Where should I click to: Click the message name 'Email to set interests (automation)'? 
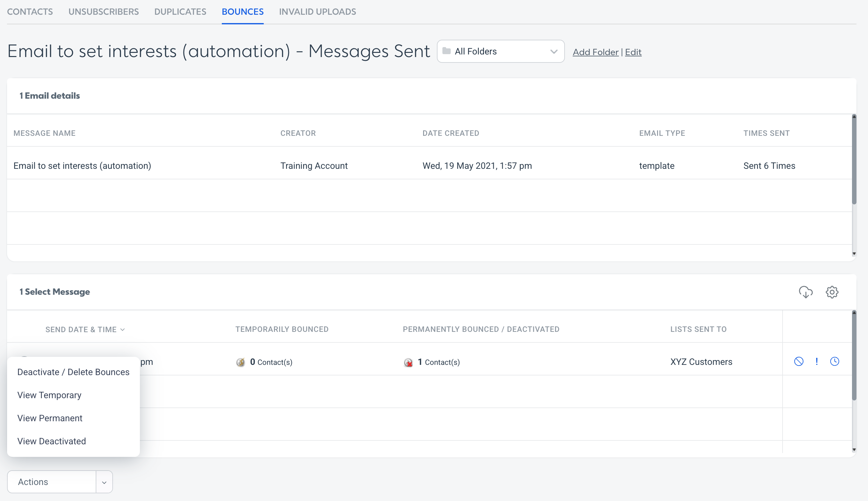pos(82,166)
